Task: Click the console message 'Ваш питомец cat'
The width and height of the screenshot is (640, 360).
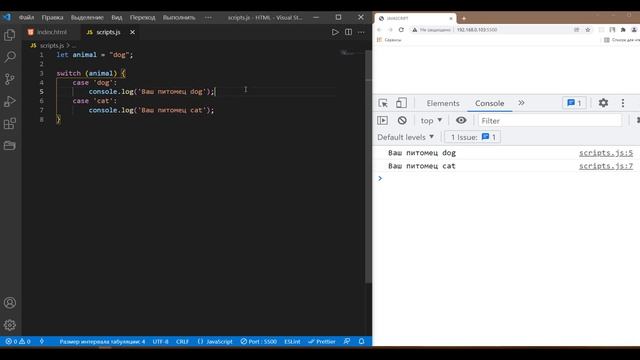Action: pos(422,166)
